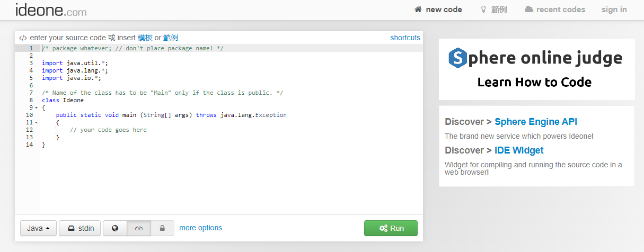Set code to private with lock icon
Image resolution: width=644 pixels, height=252 pixels.
163,228
